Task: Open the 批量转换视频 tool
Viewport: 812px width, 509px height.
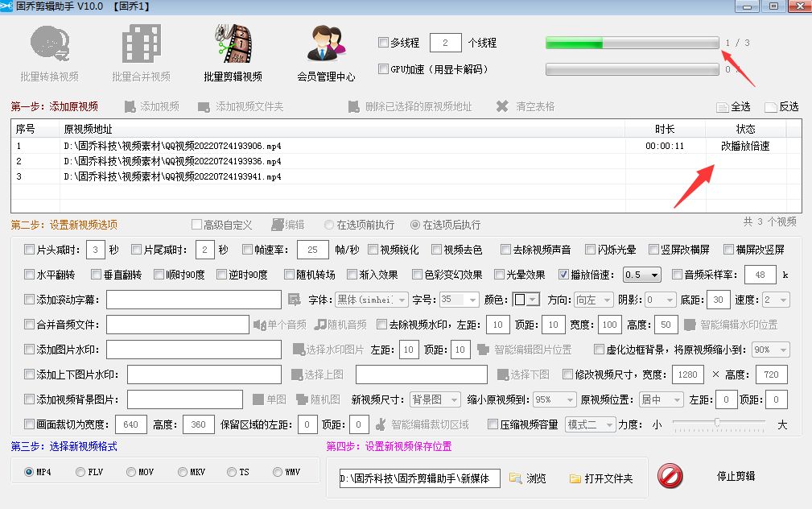Action: pyautogui.click(x=48, y=52)
